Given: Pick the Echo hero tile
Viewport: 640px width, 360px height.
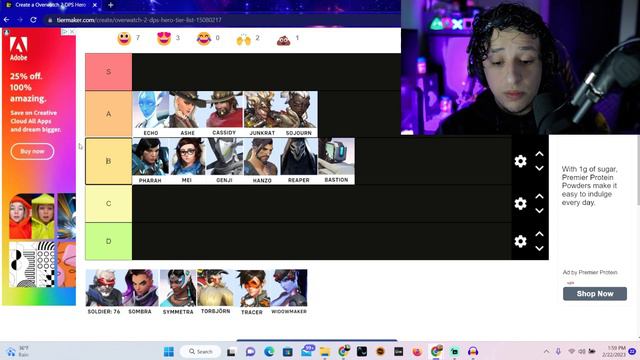Looking at the screenshot, I should click(x=151, y=114).
